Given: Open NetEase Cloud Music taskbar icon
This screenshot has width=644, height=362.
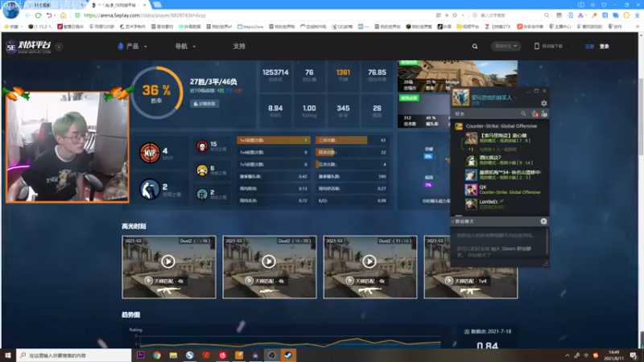Looking at the screenshot, I should (222, 355).
